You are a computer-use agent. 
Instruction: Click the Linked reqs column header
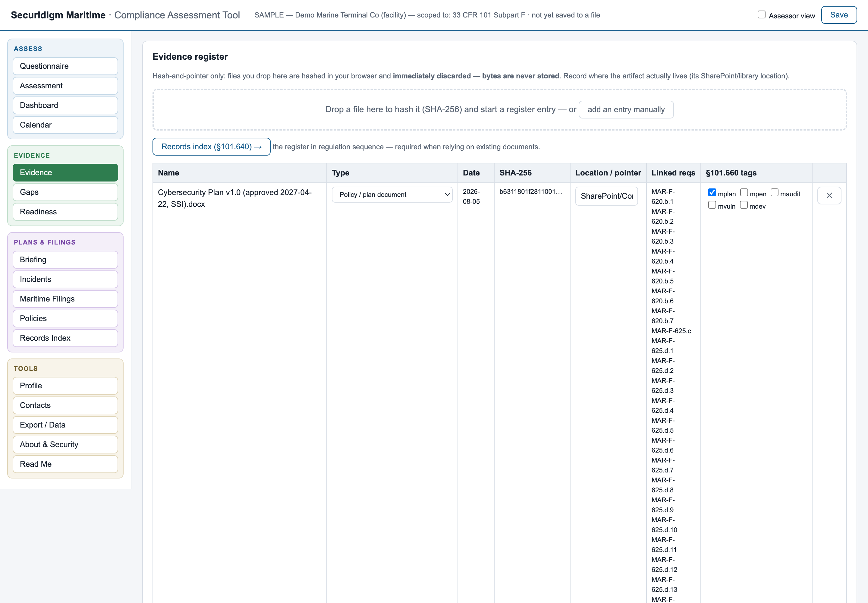673,173
